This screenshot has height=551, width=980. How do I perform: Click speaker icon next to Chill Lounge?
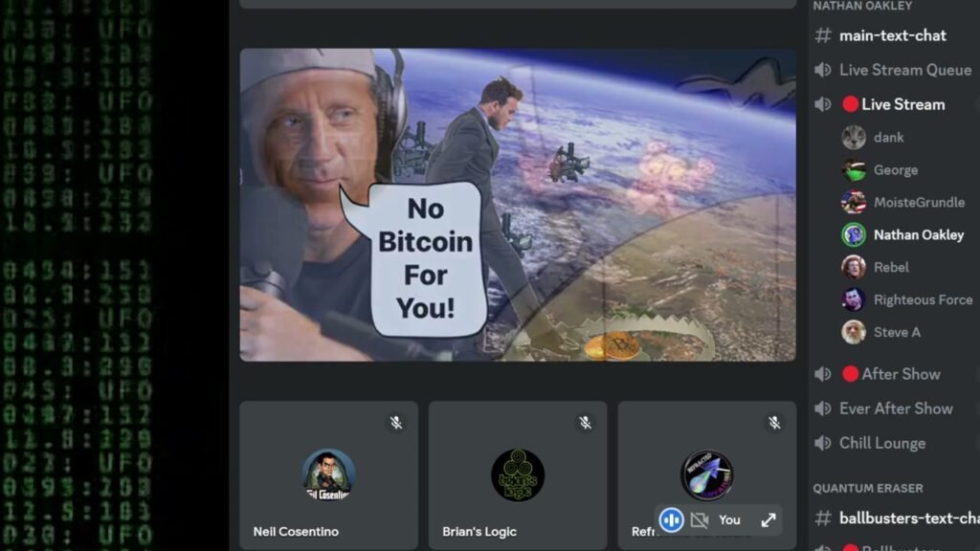pos(822,443)
